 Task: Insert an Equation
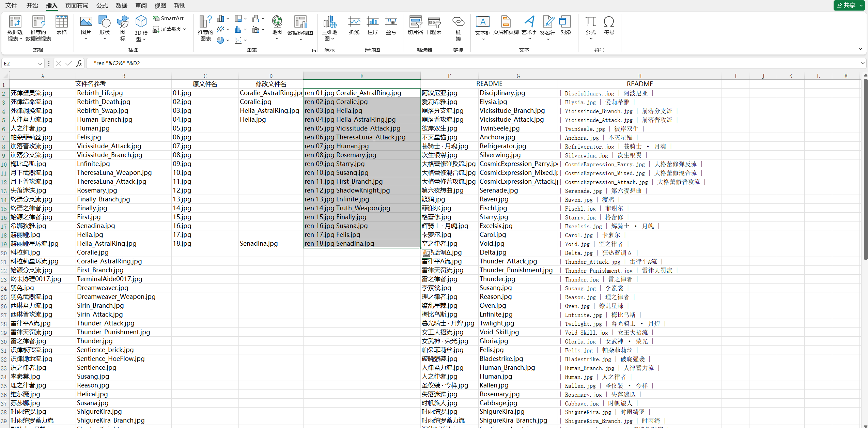591,28
